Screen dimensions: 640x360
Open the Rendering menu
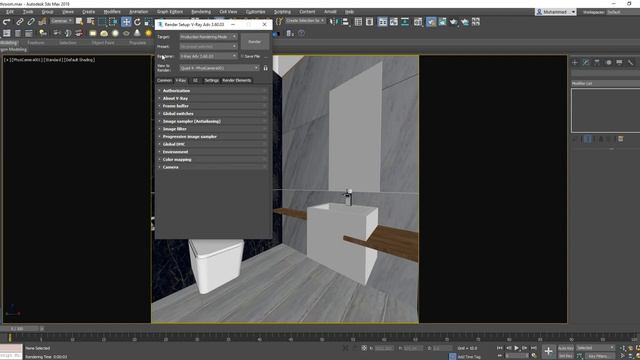point(201,12)
